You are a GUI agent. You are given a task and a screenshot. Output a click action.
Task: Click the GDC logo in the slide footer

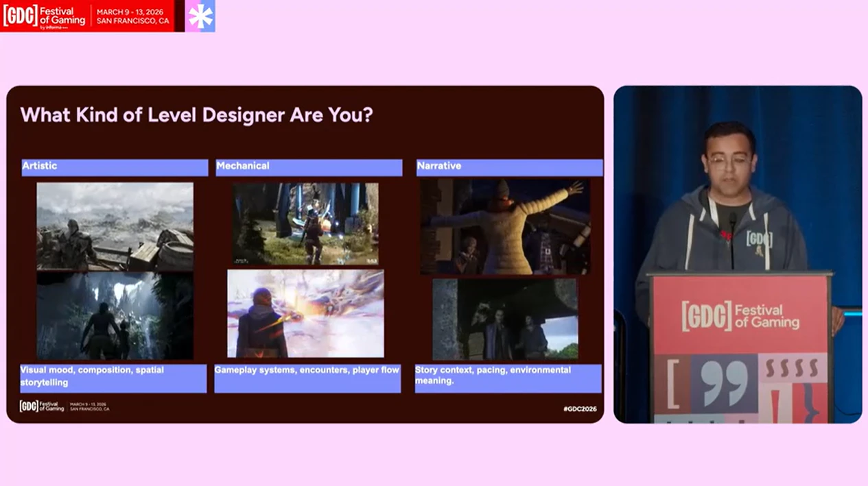click(42, 406)
